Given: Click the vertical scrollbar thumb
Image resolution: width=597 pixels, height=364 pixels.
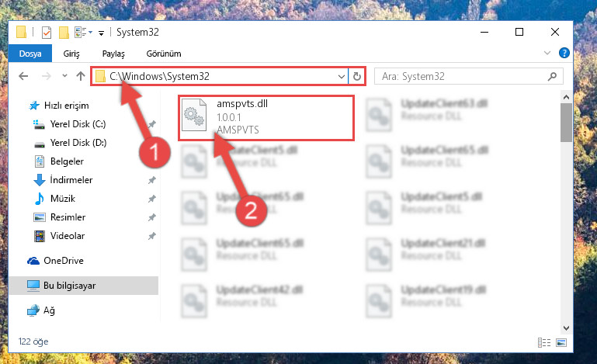Looking at the screenshot, I should (566, 122).
